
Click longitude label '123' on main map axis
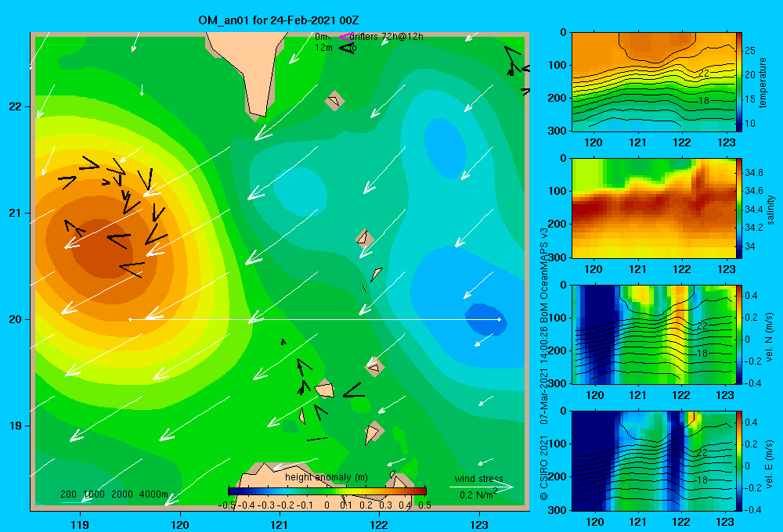point(479,524)
